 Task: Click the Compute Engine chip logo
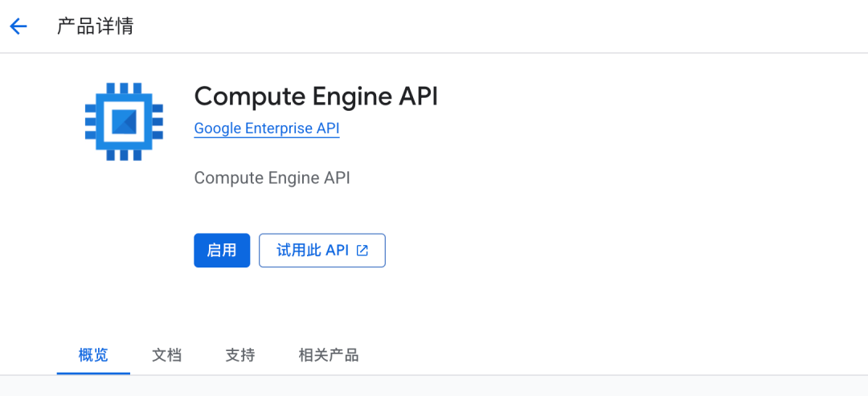tap(124, 121)
